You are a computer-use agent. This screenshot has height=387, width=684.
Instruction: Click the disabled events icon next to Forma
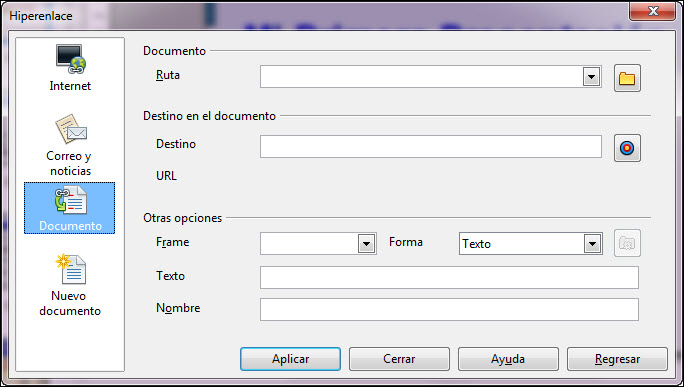coord(627,243)
